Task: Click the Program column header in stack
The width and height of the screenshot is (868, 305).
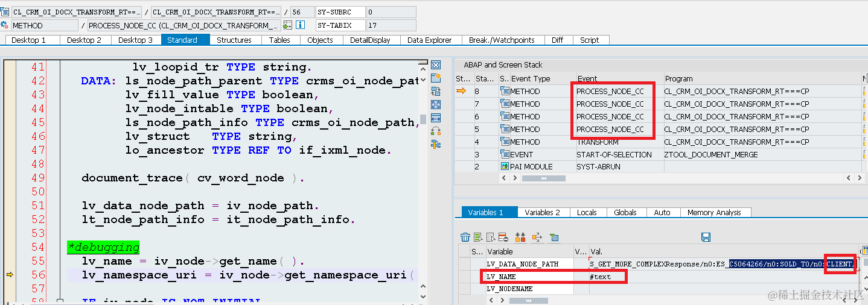Action: (x=762, y=78)
